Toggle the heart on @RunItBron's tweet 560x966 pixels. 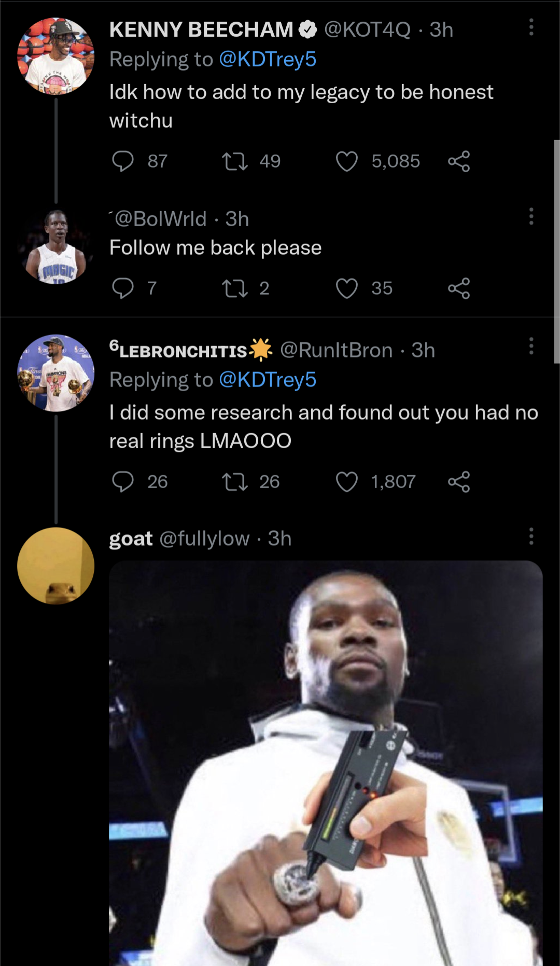click(347, 481)
